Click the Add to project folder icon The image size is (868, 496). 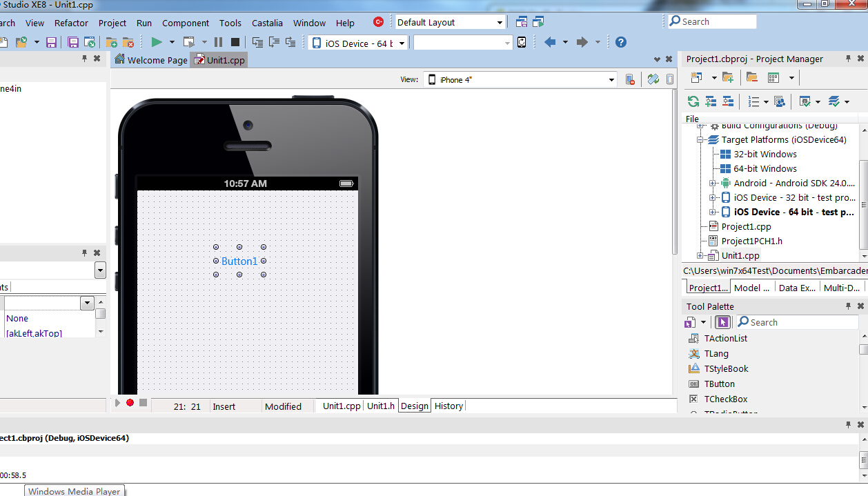(727, 77)
